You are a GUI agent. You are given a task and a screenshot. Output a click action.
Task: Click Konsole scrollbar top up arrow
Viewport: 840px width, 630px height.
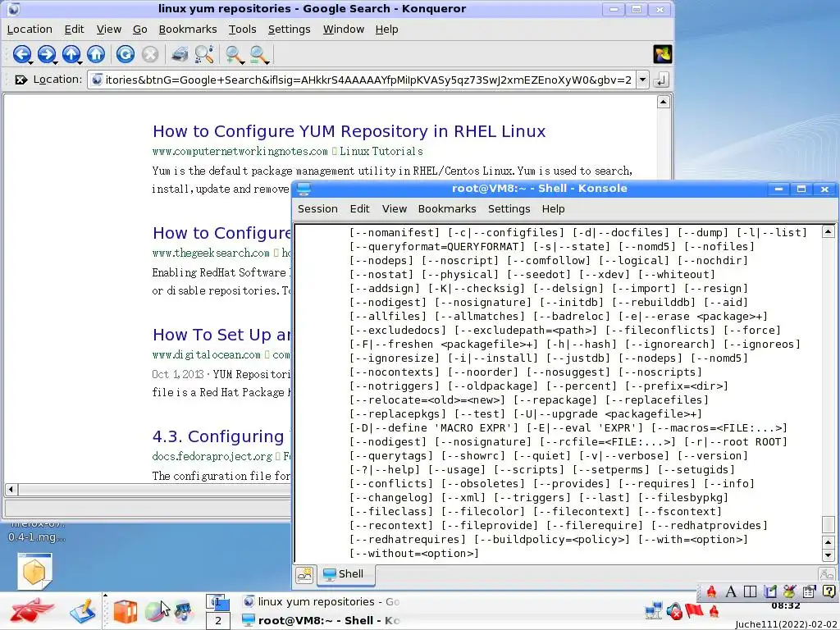[x=829, y=232]
